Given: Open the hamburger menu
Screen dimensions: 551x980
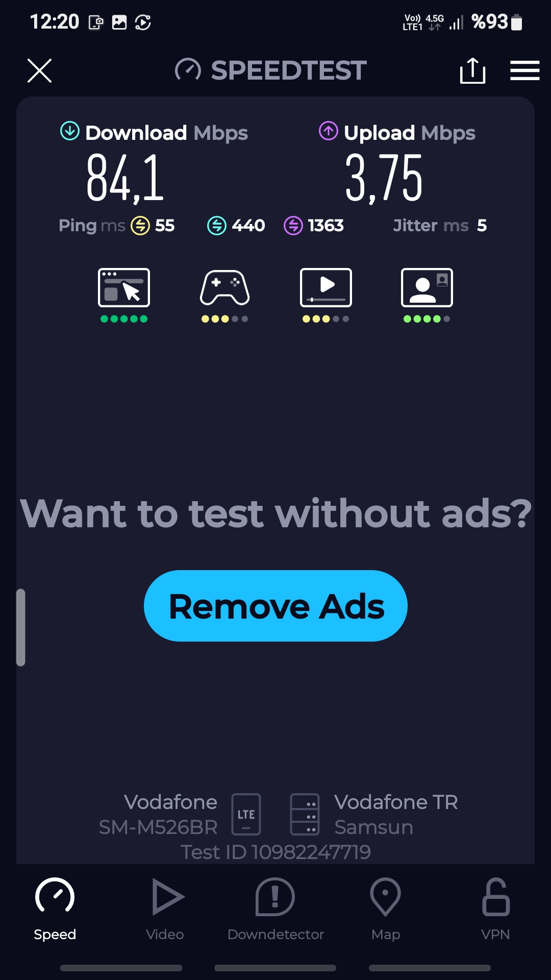Looking at the screenshot, I should click(524, 70).
